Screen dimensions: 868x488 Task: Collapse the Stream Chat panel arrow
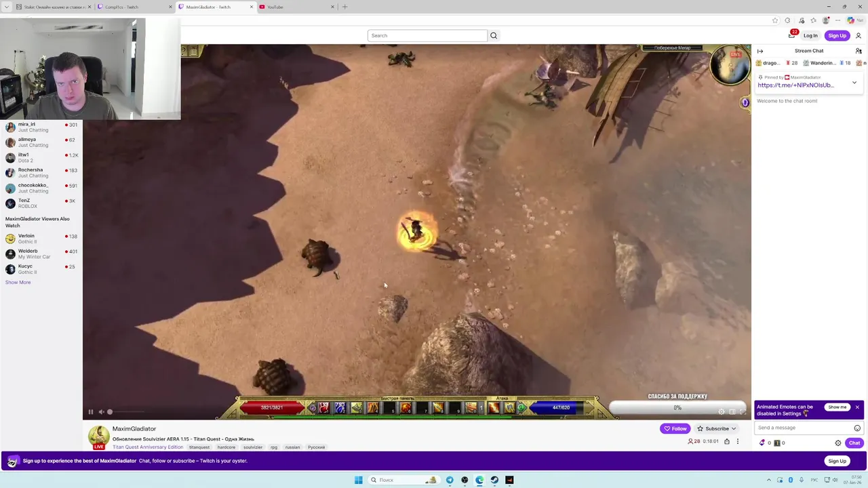(x=760, y=51)
